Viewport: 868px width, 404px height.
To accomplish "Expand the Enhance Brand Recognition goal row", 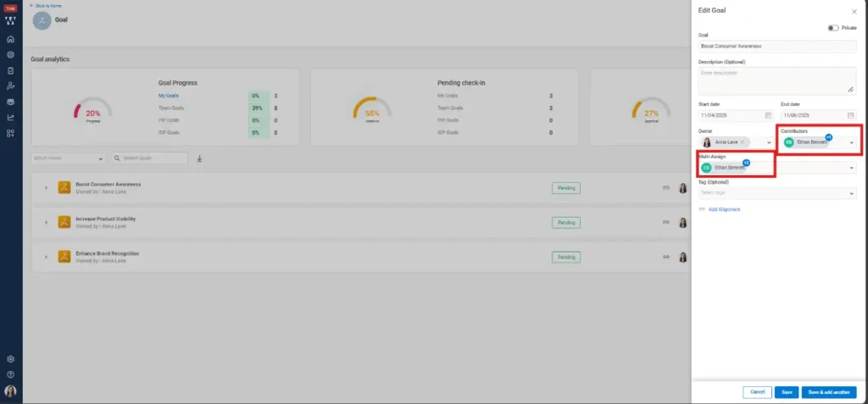I will click(46, 257).
